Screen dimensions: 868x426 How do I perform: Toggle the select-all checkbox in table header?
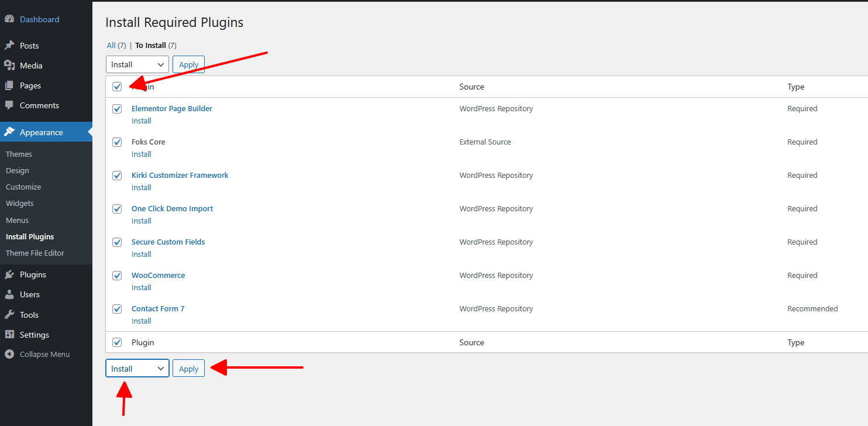pos(117,87)
